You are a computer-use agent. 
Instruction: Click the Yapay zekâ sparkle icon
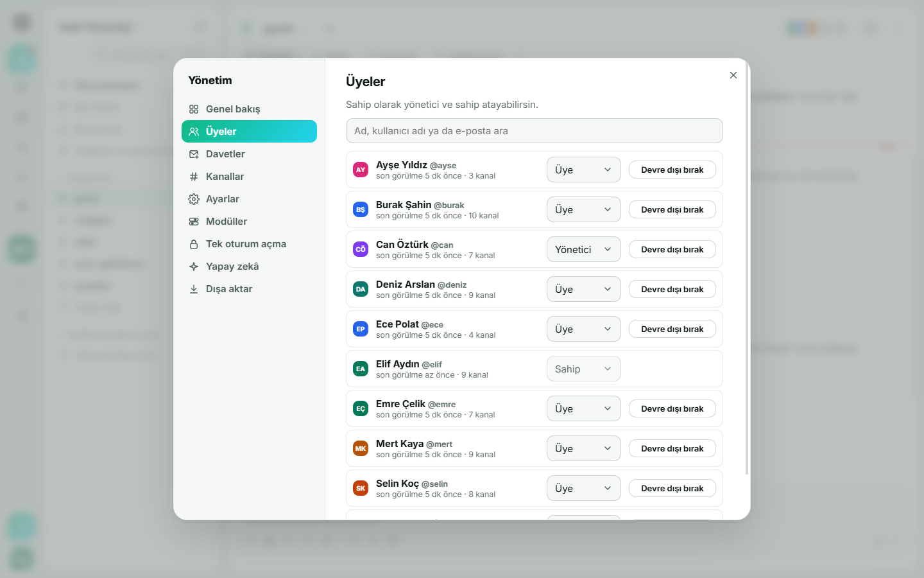click(194, 267)
